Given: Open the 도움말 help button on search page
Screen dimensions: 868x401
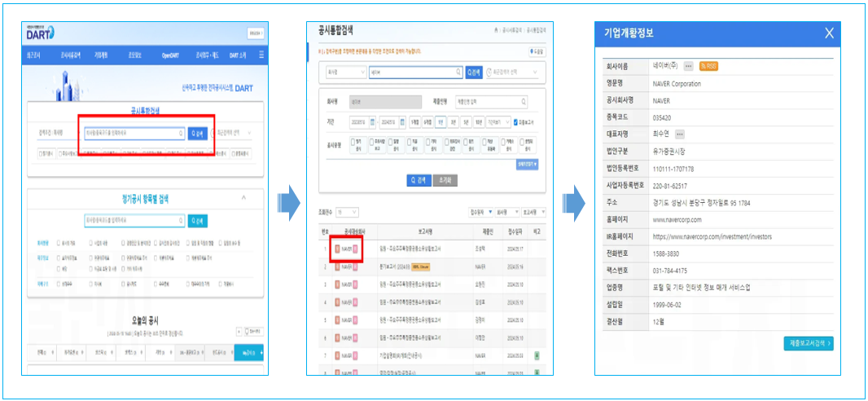Looking at the screenshot, I should [x=537, y=51].
